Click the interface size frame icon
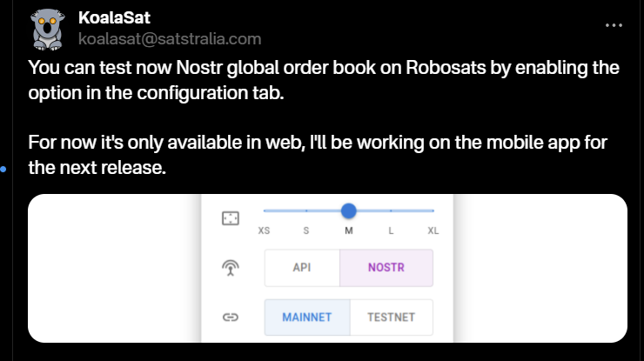 [231, 218]
